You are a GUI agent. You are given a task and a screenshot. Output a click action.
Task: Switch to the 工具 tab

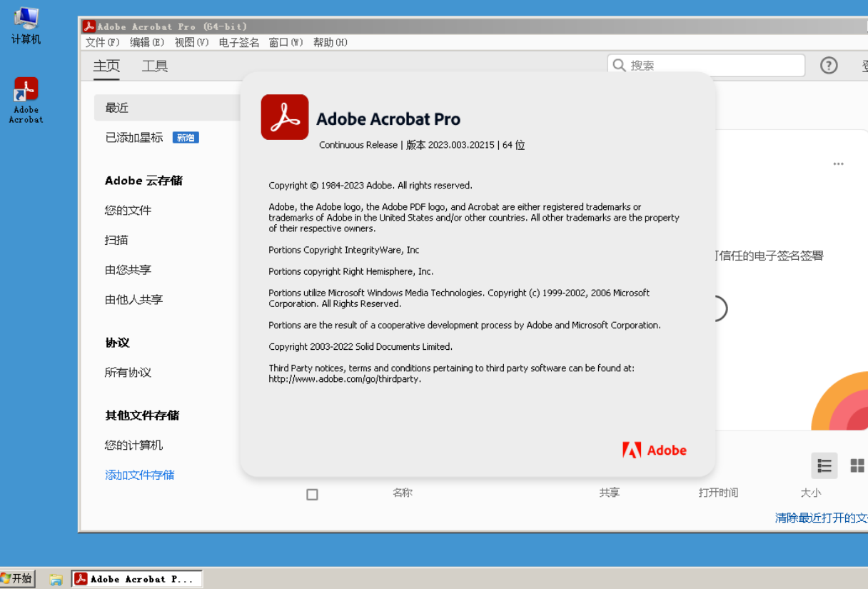[x=154, y=66]
